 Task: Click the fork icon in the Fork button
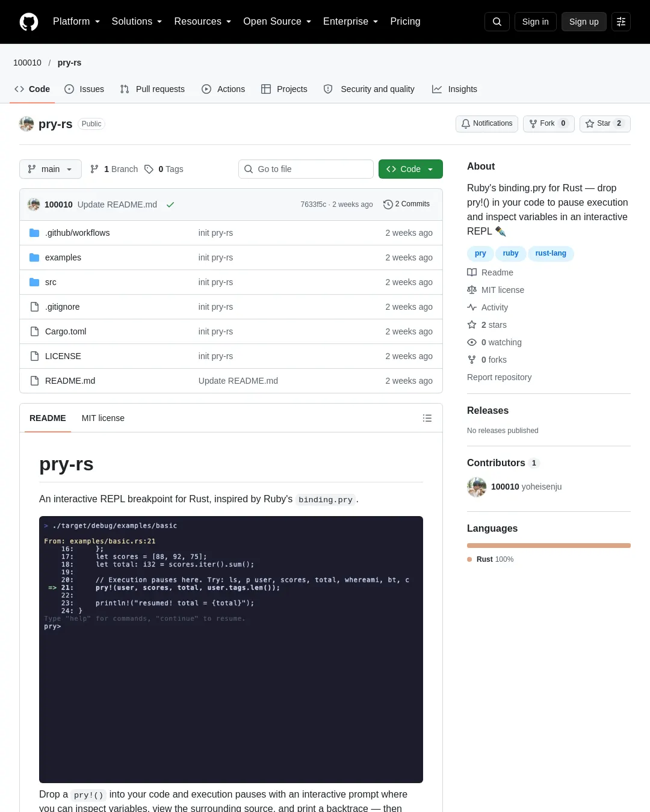[533, 124]
